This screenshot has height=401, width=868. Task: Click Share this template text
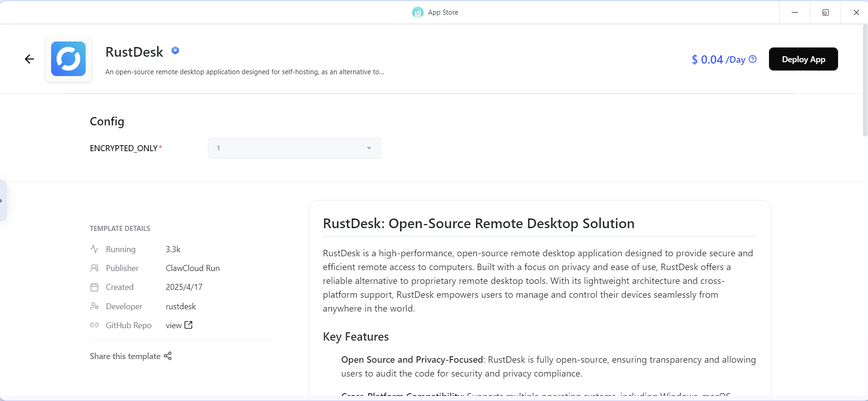coord(125,356)
